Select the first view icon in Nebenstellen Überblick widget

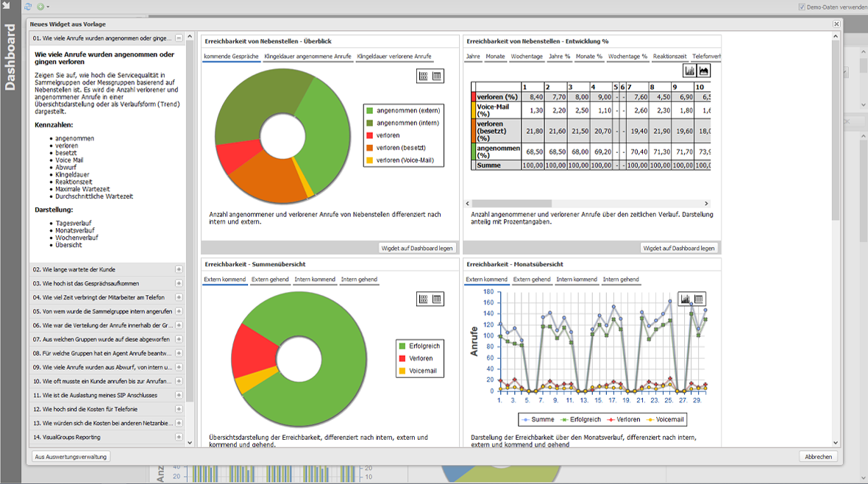tap(424, 76)
